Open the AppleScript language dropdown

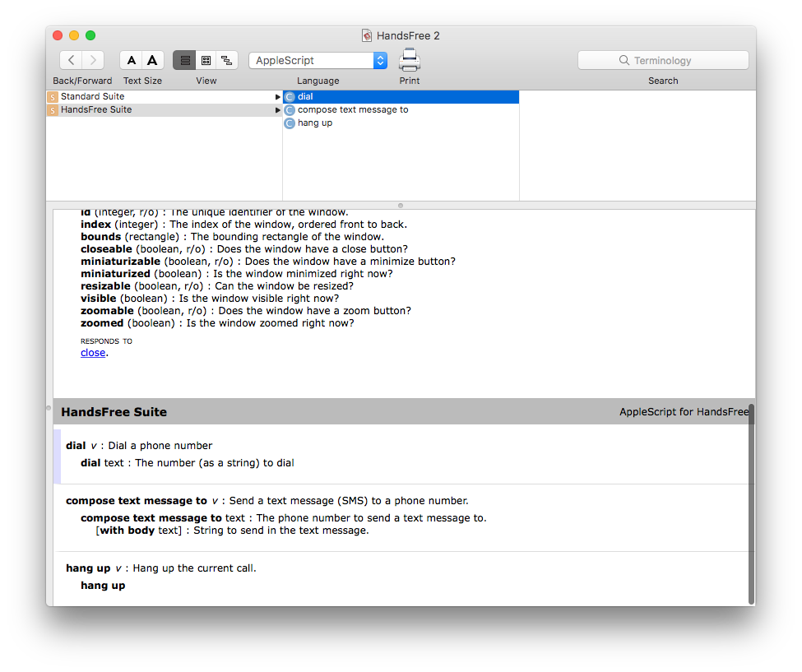(x=318, y=60)
